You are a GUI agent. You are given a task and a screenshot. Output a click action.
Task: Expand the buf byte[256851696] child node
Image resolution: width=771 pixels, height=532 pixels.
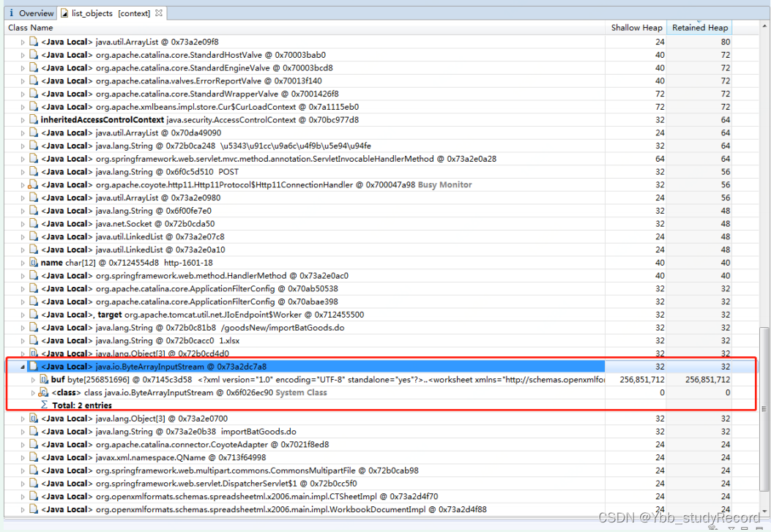click(33, 380)
